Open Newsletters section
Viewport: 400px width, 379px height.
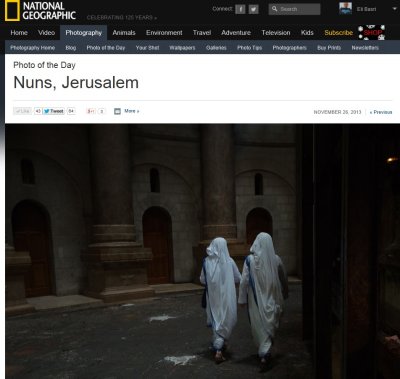365,48
